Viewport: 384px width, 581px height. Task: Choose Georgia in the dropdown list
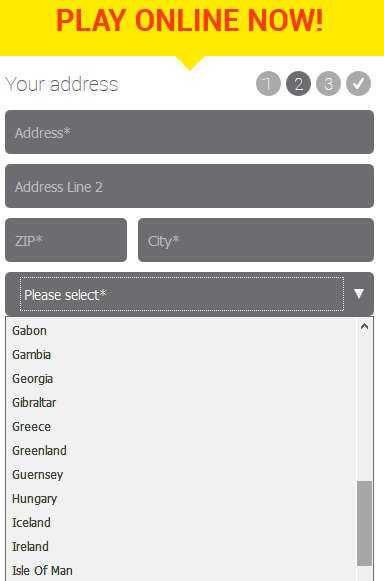pyautogui.click(x=181, y=379)
